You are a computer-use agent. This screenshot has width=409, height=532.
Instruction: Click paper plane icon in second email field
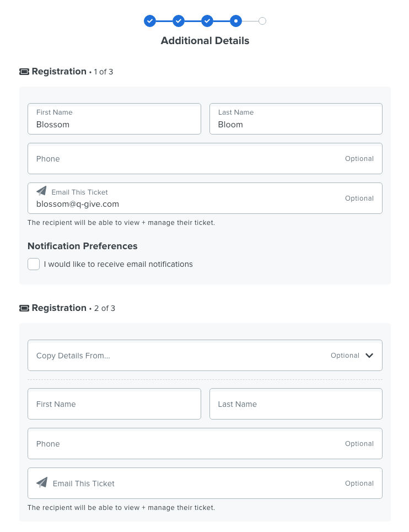tap(42, 482)
